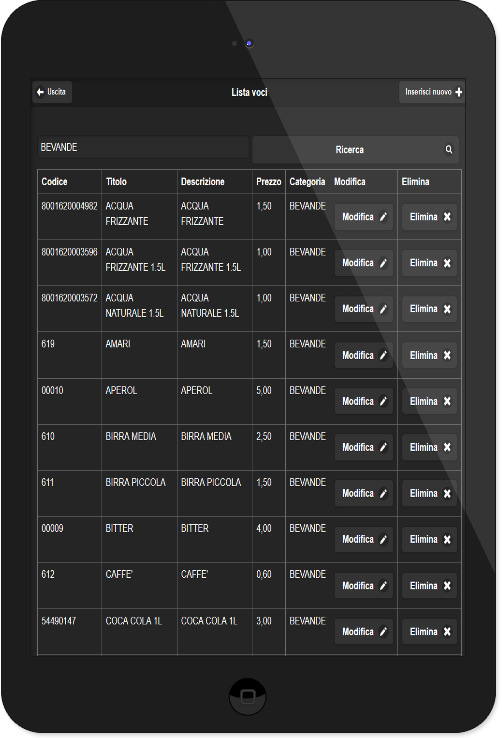This screenshot has height=738, width=502.
Task: Click the BEVANDE search input field
Action: (x=143, y=147)
